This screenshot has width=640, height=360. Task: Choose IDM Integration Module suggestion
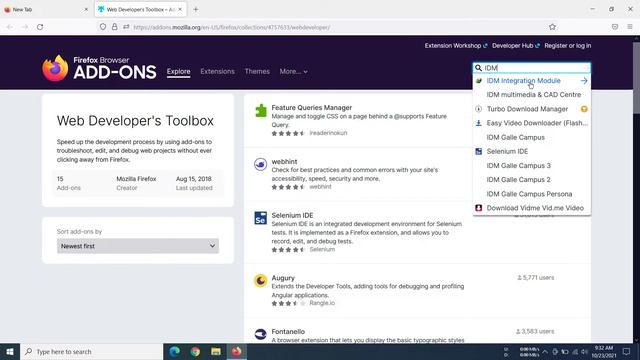[x=532, y=81]
